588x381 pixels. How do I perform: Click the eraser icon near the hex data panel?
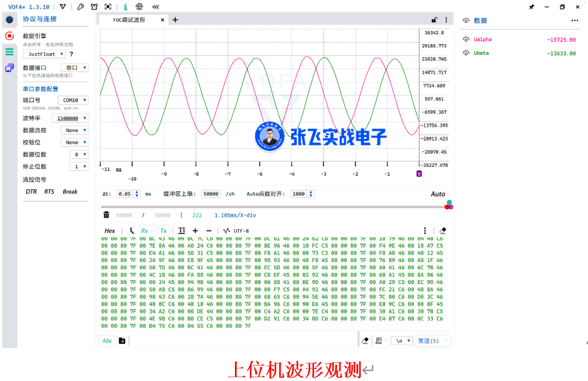[443, 231]
